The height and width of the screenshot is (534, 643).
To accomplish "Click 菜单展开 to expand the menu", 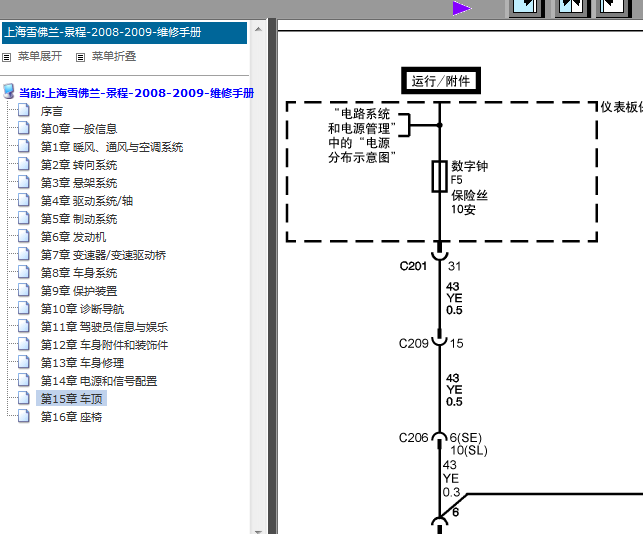I will (40, 56).
